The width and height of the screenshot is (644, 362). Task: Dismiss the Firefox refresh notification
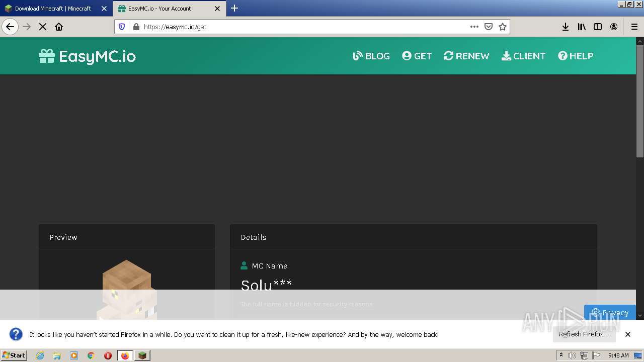pos(628,334)
